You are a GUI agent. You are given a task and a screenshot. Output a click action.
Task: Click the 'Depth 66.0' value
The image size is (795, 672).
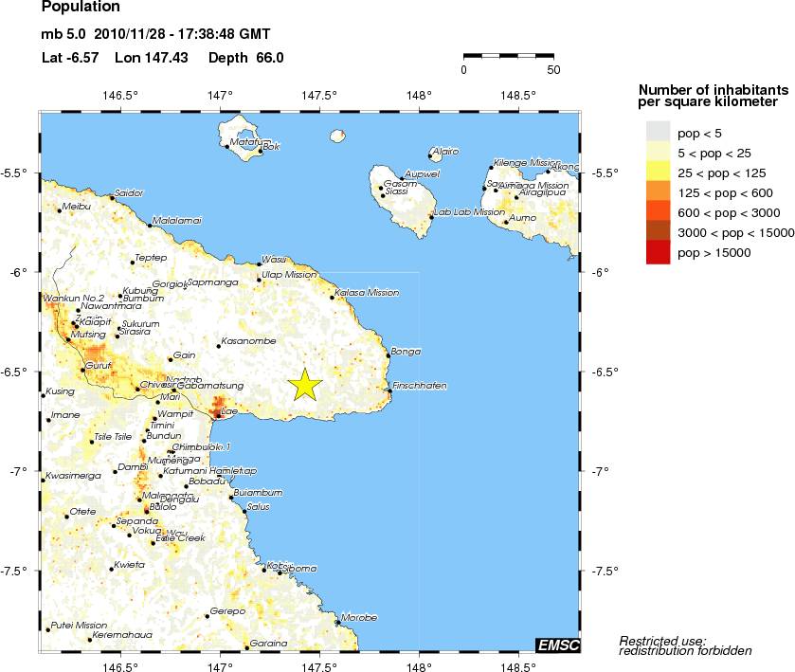[246, 58]
